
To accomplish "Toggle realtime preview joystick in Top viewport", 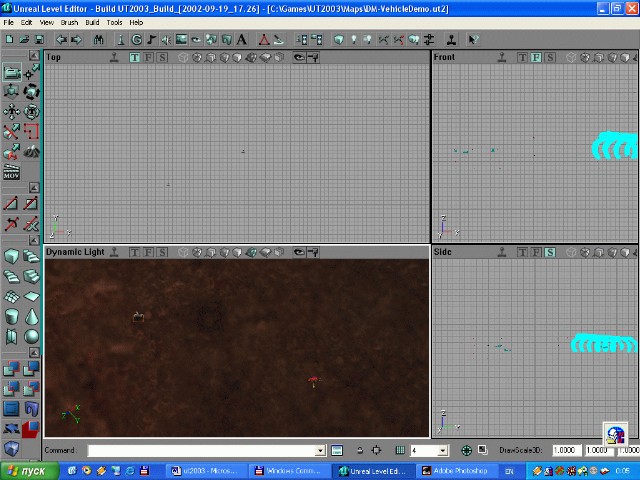I will pos(114,58).
